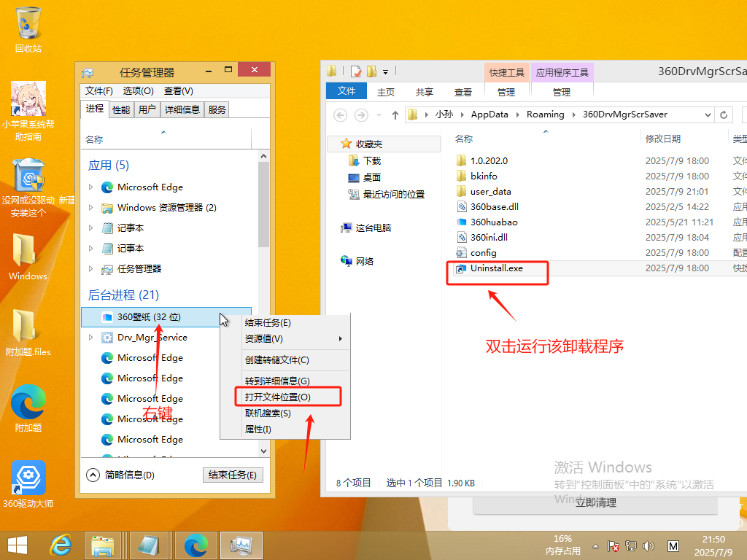The height and width of the screenshot is (560, 747).
Task: Select Uninstall.exe in the file list
Action: pos(496,268)
